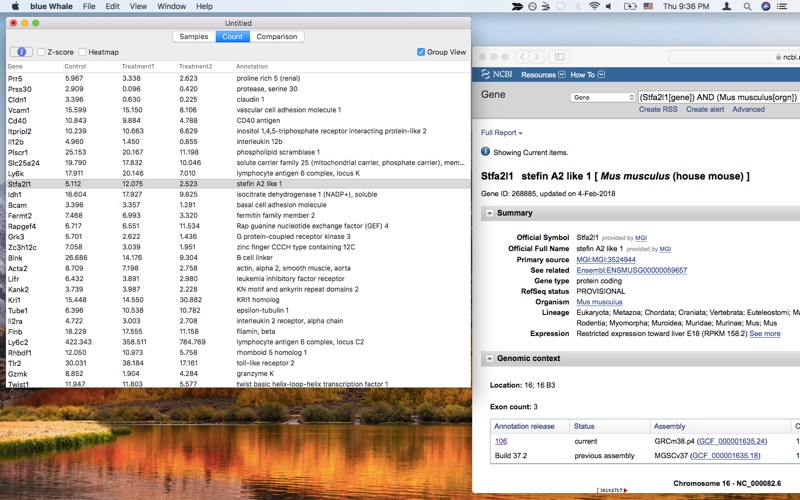Switch to the Samples tab
This screenshot has height=500, width=800.
pyautogui.click(x=194, y=37)
